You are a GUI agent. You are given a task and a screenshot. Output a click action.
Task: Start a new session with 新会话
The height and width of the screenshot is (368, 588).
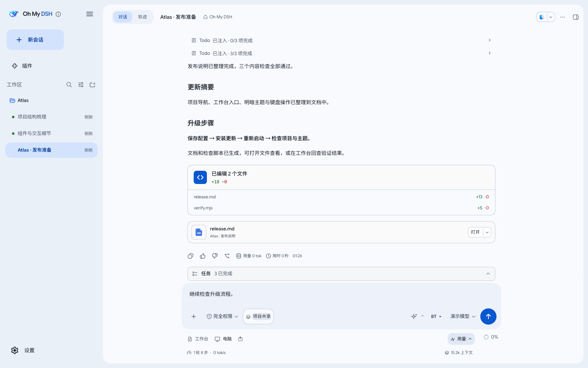tap(35, 40)
